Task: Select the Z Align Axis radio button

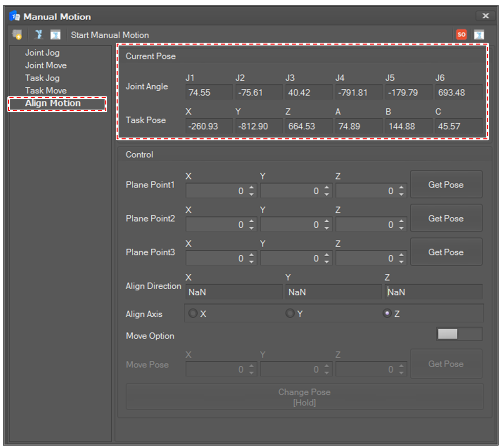Action: [x=387, y=313]
